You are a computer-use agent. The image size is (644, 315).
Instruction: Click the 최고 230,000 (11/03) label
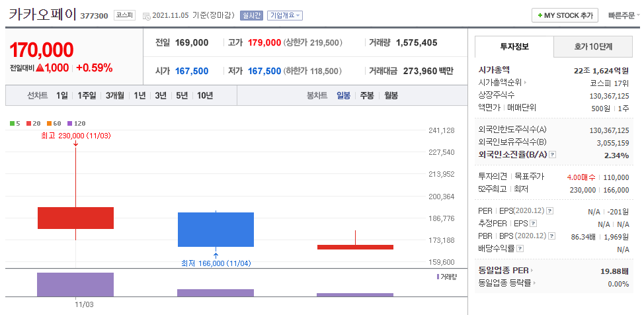(x=76, y=136)
